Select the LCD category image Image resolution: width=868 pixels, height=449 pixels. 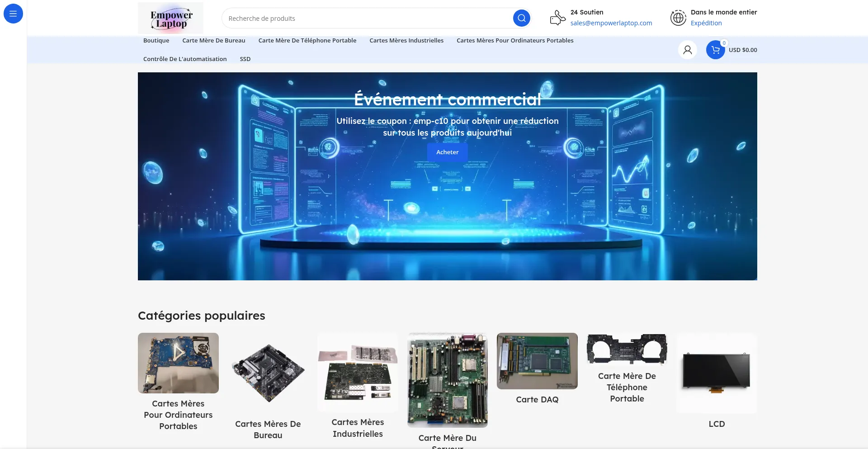(x=716, y=373)
